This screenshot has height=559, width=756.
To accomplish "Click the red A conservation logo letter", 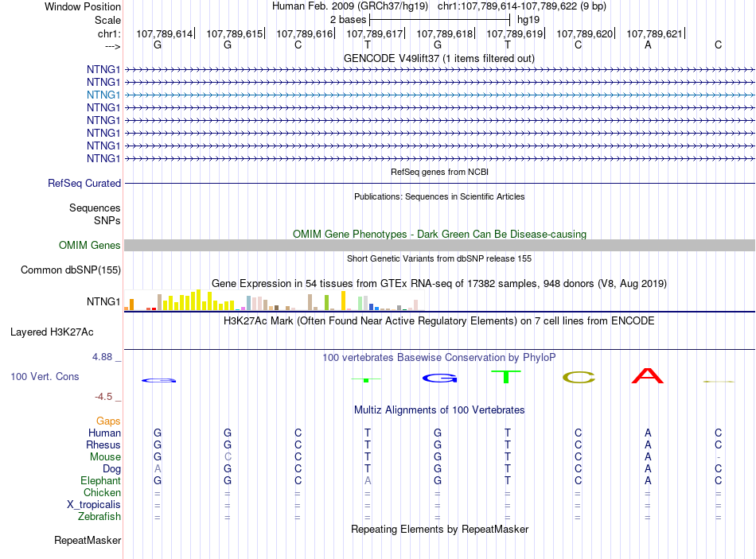I will 648,376.
